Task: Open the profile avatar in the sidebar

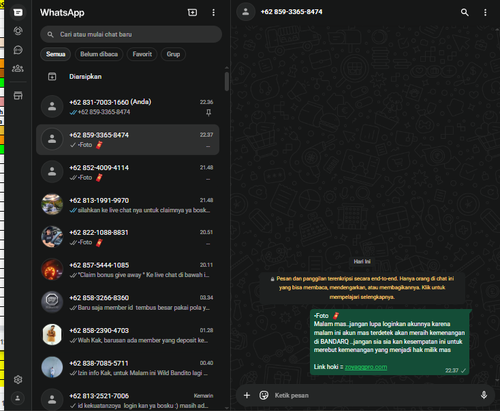Action: (18, 398)
